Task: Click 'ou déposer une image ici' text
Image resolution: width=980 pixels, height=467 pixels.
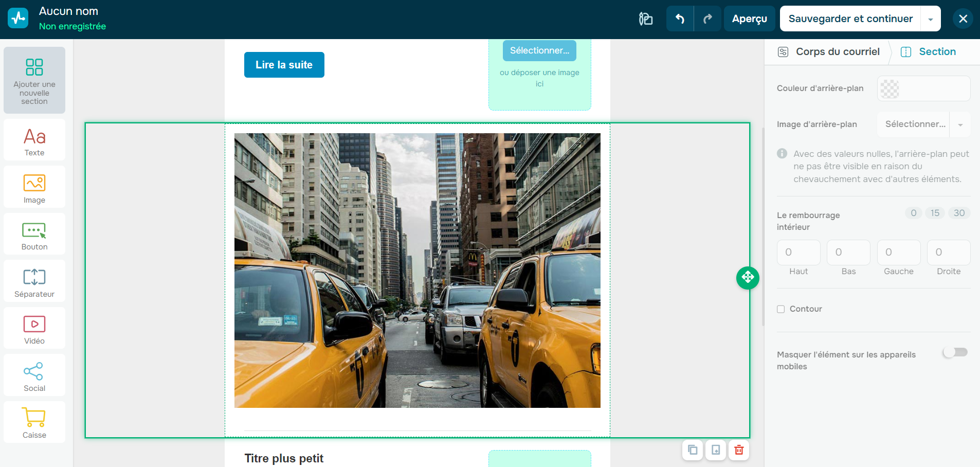Action: (539, 78)
